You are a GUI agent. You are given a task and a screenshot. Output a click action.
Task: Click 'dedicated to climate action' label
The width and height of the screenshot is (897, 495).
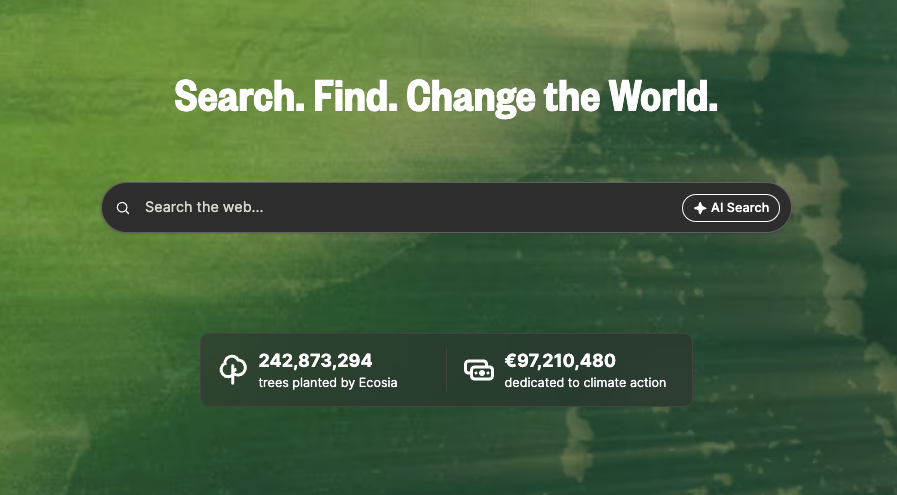(x=585, y=383)
